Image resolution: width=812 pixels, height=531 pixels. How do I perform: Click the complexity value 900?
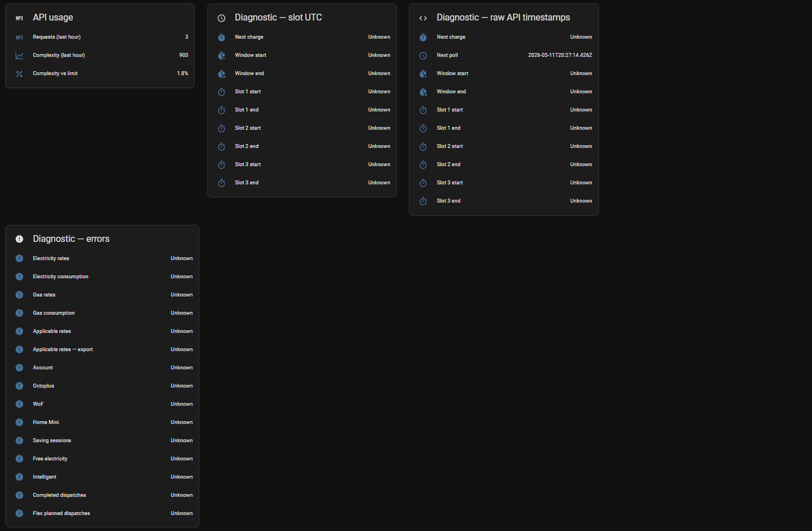183,55
